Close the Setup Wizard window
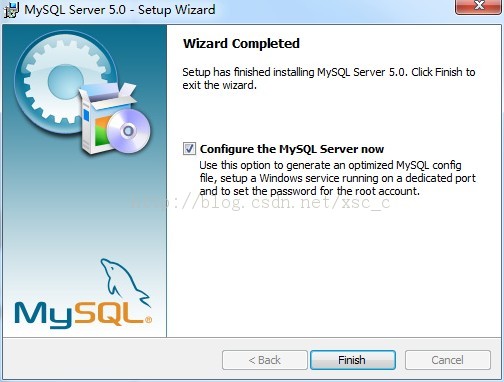Image resolution: width=504 pixels, height=382 pixels. (479, 6)
